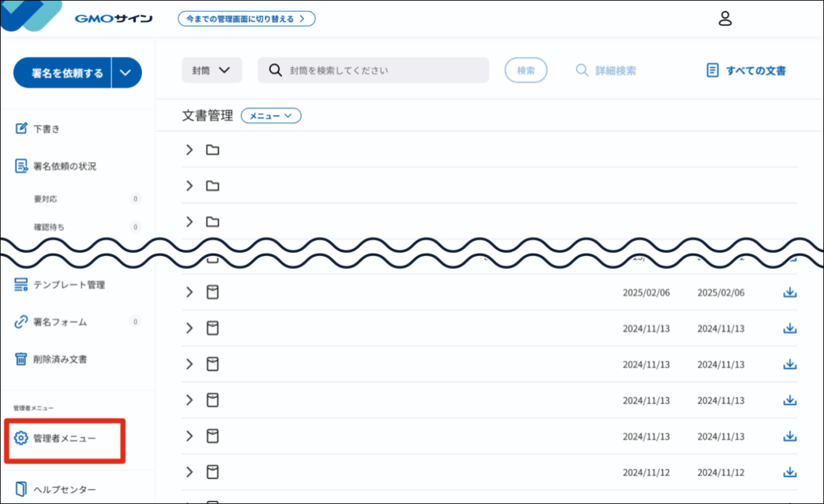Download the 2024/11/12 document
The width and height of the screenshot is (824, 504).
789,472
